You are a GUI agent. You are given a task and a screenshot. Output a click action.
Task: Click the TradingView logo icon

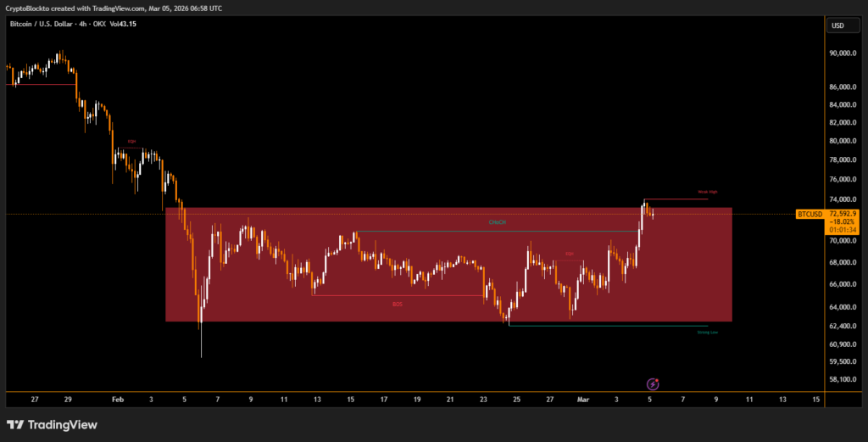15,424
